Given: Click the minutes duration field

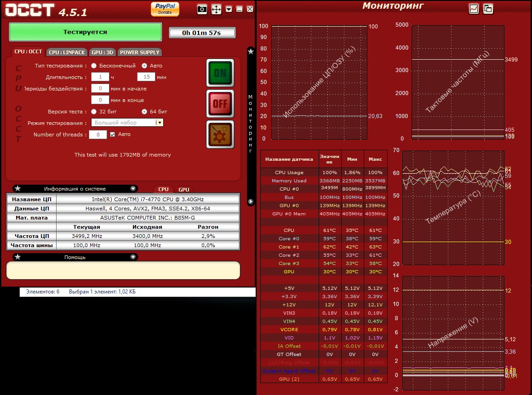Looking at the screenshot, I should [146, 77].
